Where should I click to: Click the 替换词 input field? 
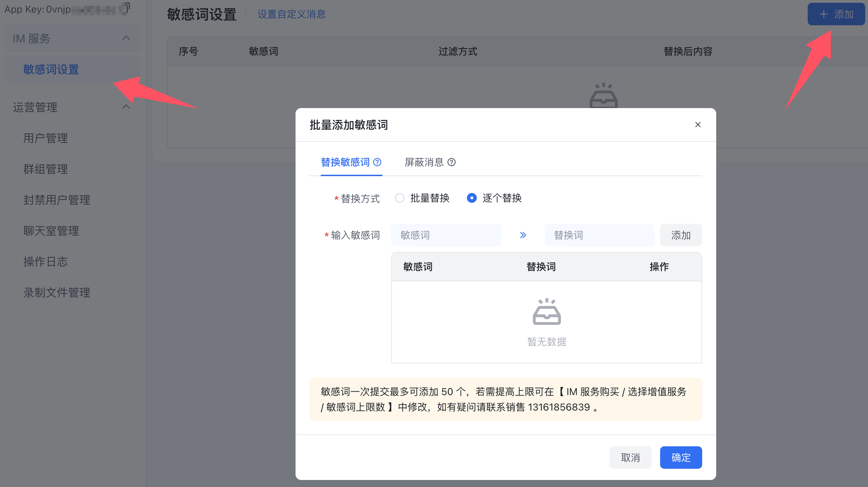point(599,235)
